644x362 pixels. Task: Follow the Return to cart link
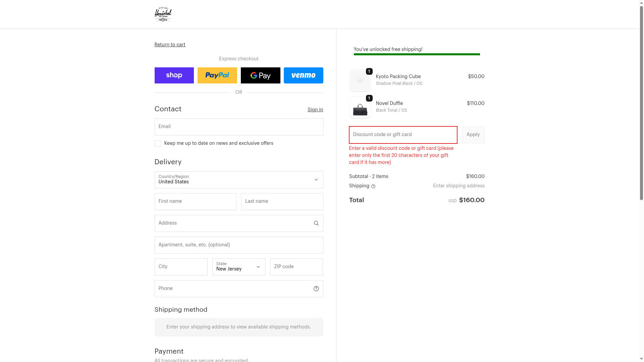coord(170,45)
